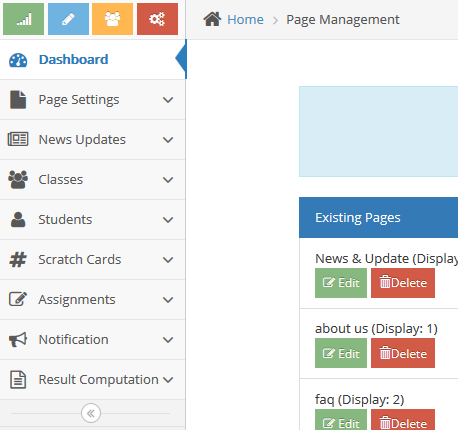Click the Notification megaphone icon
Image resolution: width=458 pixels, height=430 pixels.
(18, 339)
